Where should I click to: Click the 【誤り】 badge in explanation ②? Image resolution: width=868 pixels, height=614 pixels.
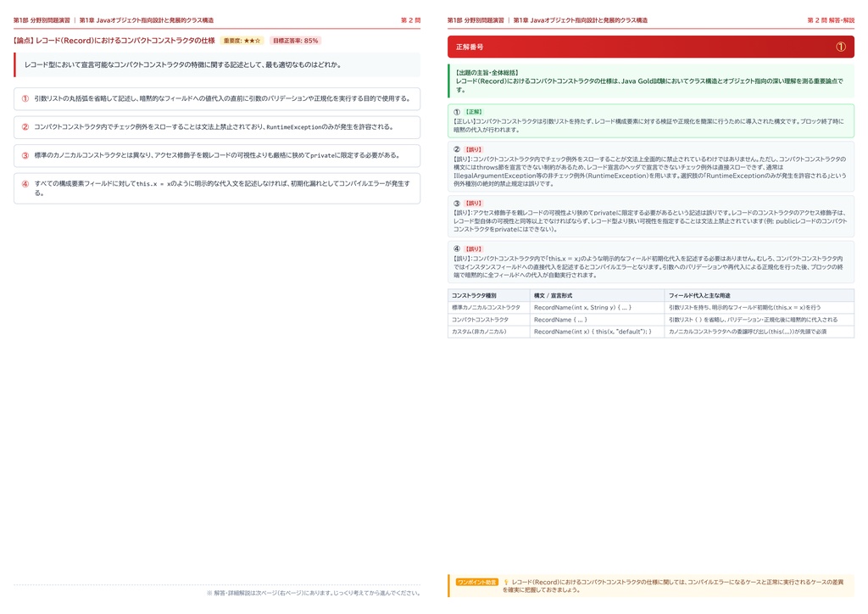(473, 149)
